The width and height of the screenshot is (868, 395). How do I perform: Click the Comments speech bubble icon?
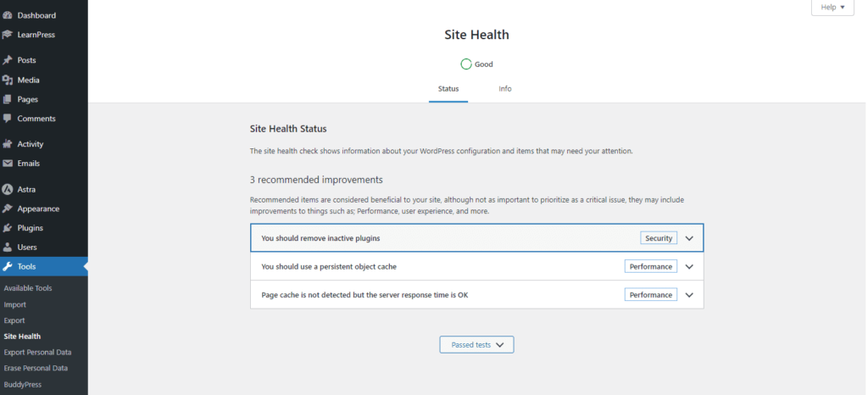[x=8, y=119]
